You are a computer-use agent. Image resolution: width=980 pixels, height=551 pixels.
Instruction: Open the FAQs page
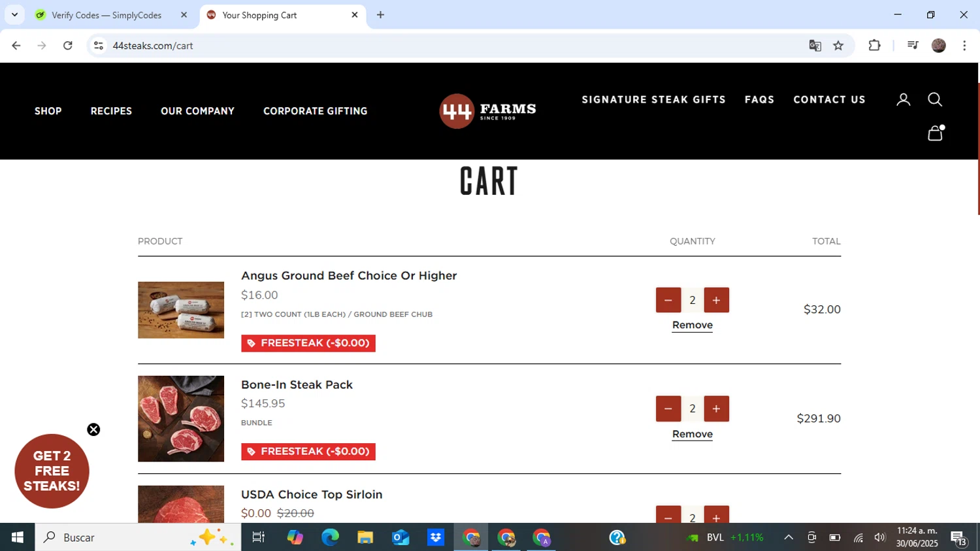click(759, 99)
